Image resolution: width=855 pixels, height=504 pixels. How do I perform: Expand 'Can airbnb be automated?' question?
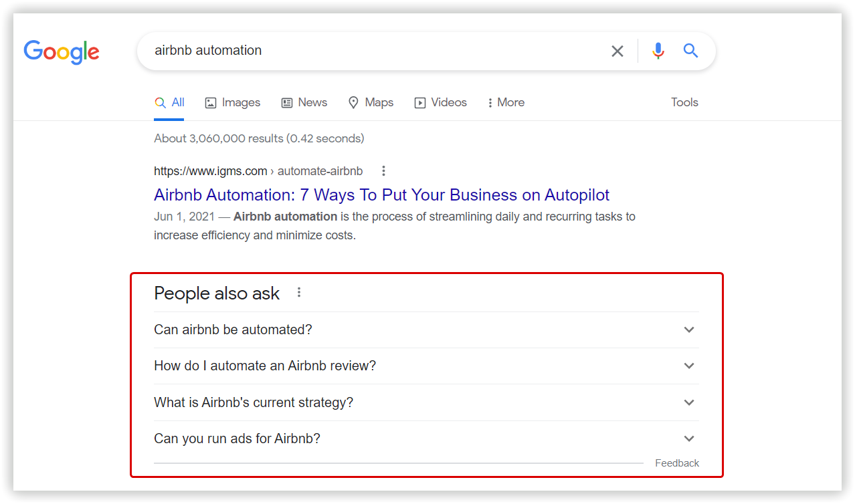click(x=426, y=330)
